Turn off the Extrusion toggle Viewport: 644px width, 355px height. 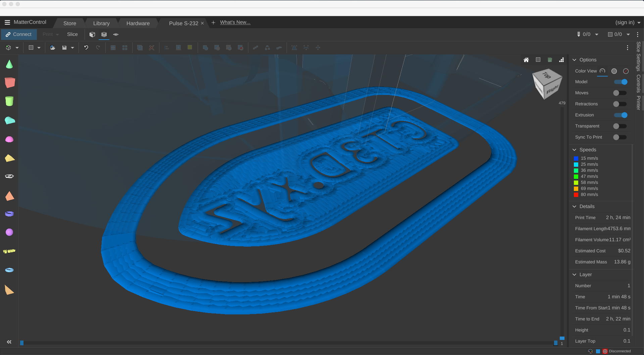click(621, 115)
